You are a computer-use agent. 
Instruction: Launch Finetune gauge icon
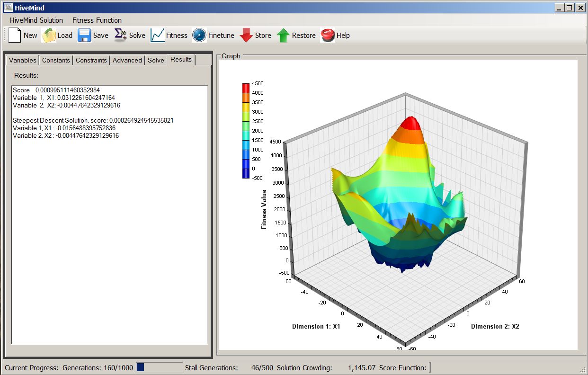pyautogui.click(x=199, y=36)
